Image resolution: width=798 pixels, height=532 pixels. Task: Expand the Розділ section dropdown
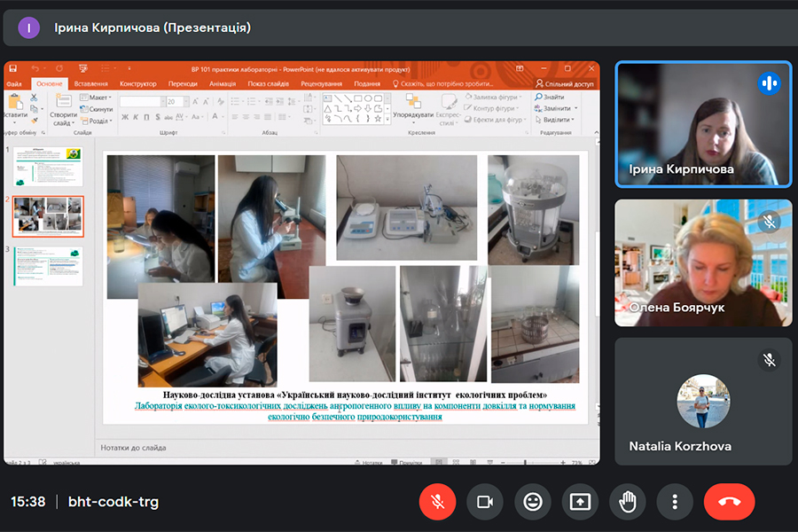click(x=96, y=121)
